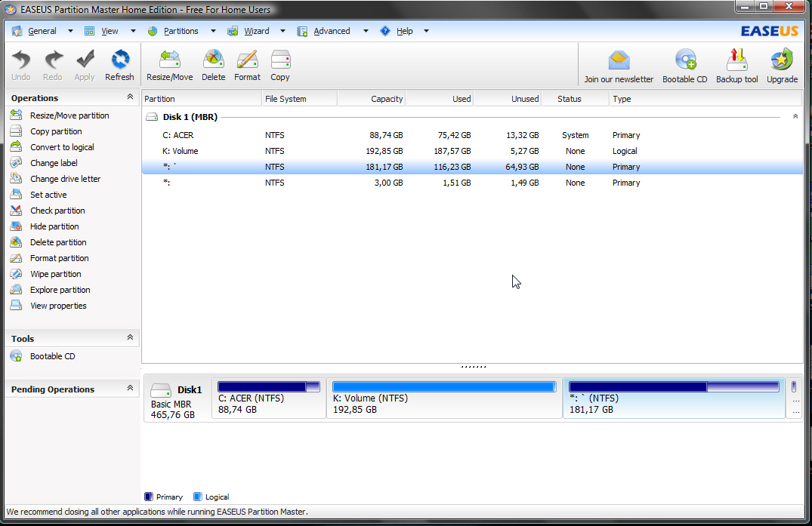Open Explore partition operation

pyautogui.click(x=60, y=290)
